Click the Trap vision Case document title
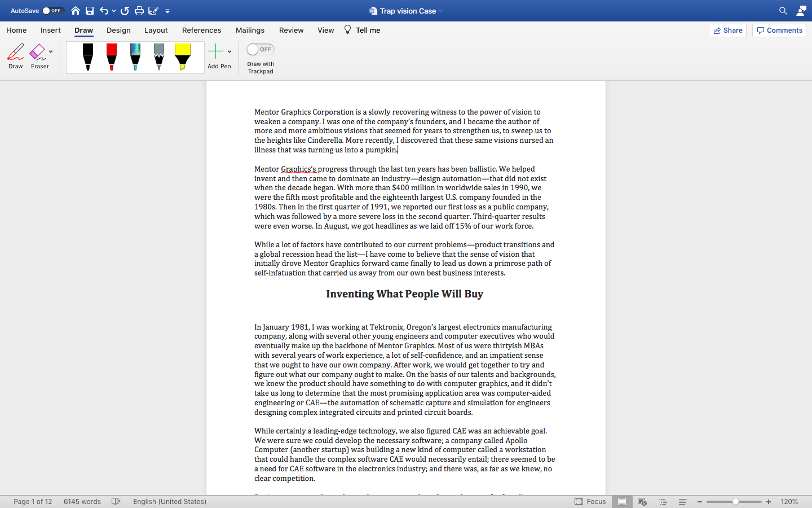This screenshot has width=812, height=508. point(408,11)
